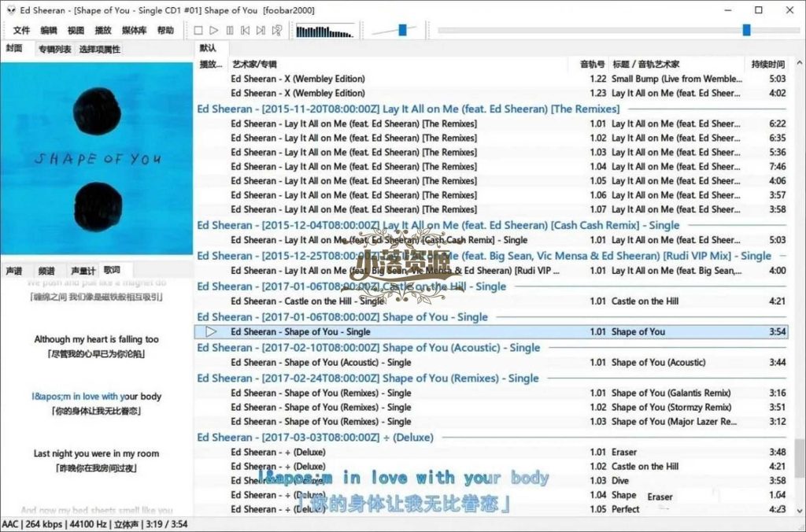Select The Remixes track 1.04 lasting 7:46
Screen dimensions: 806x532
click(x=491, y=167)
